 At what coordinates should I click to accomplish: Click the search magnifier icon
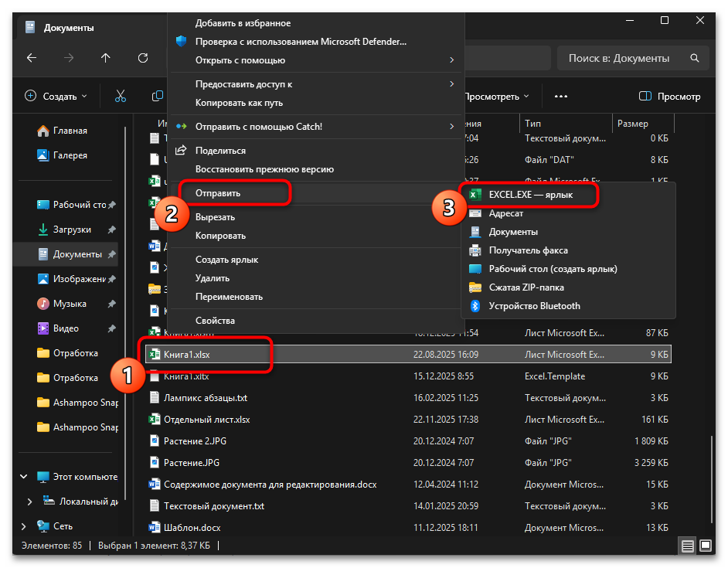click(x=695, y=58)
